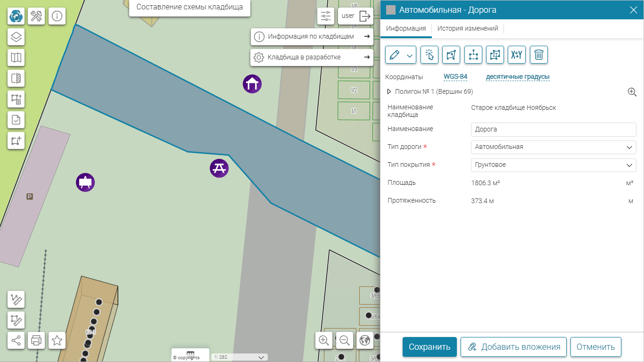The height and width of the screenshot is (362, 644).
Task: Open Информация по кладбищам menu item
Action: (311, 36)
